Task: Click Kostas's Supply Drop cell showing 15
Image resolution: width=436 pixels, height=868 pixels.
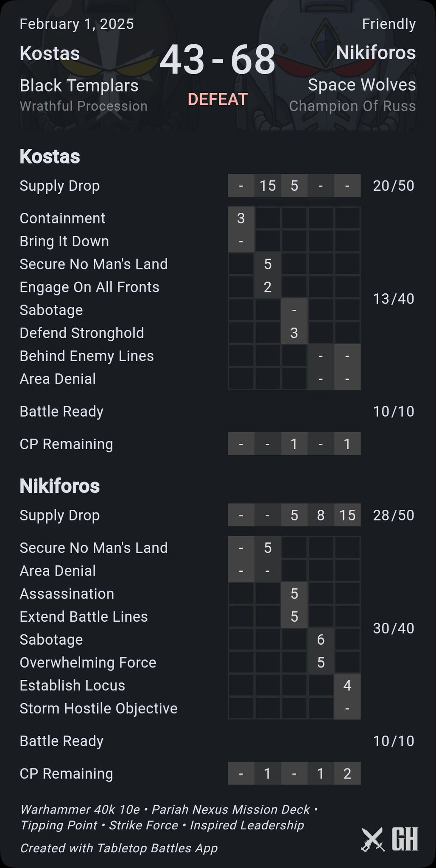Action: click(x=268, y=186)
